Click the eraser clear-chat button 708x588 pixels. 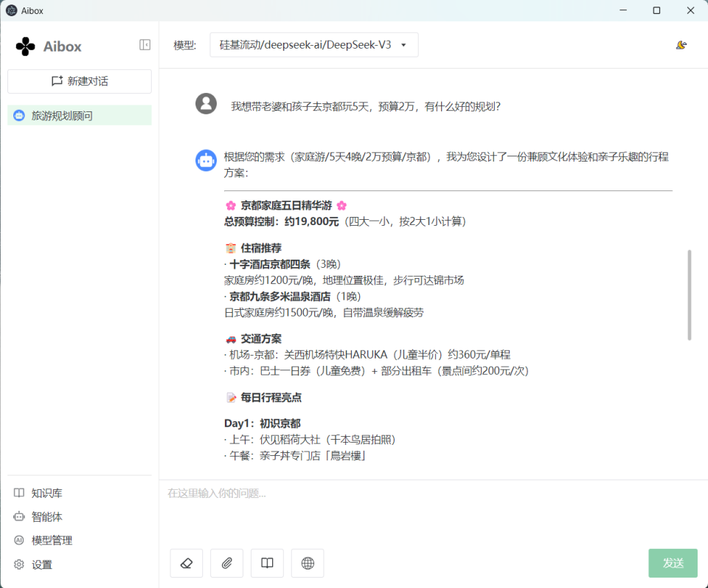(x=187, y=563)
